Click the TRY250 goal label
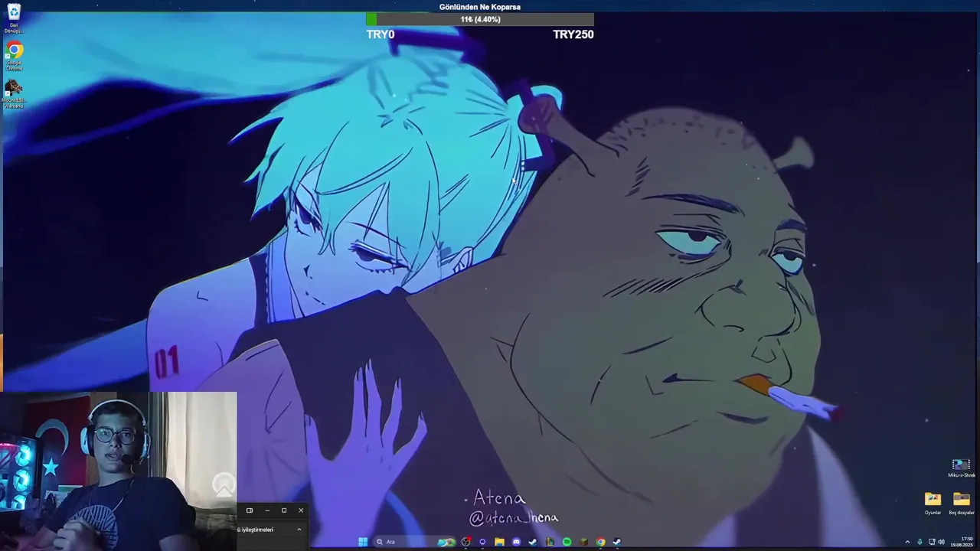The image size is (980, 551). point(573,34)
